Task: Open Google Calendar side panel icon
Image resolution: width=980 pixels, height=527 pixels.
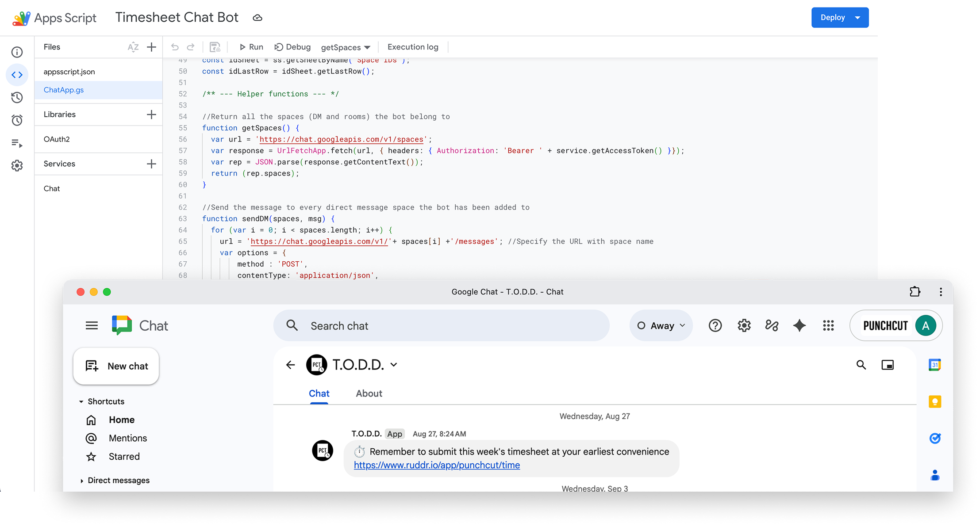Action: point(934,365)
